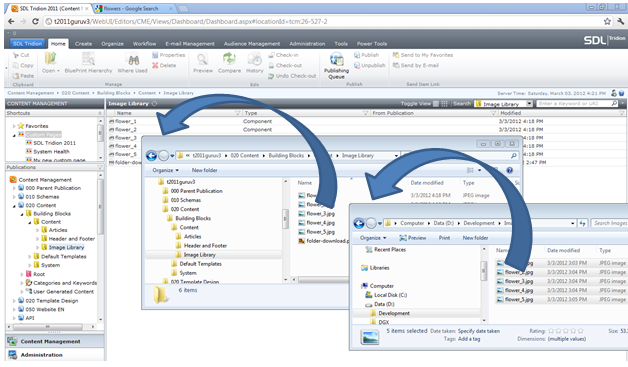This screenshot has width=628, height=367.
Task: Bookmark this page with the star icon
Action: tap(607, 22)
